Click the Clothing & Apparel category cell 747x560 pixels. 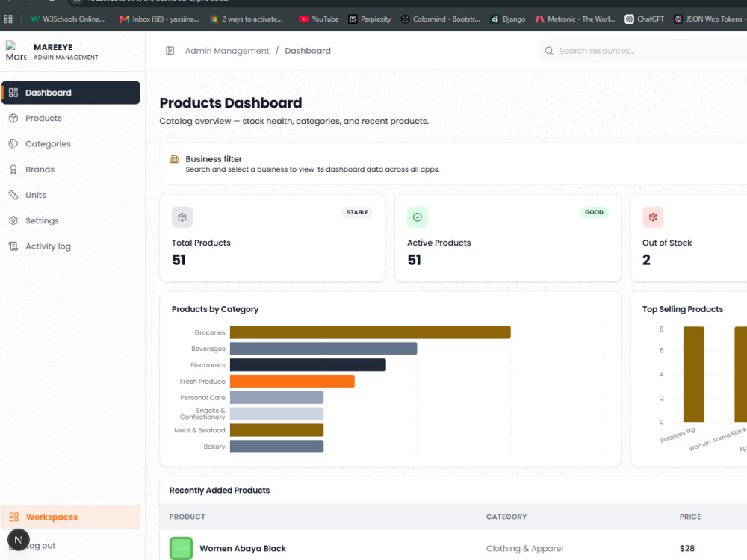pos(524,549)
